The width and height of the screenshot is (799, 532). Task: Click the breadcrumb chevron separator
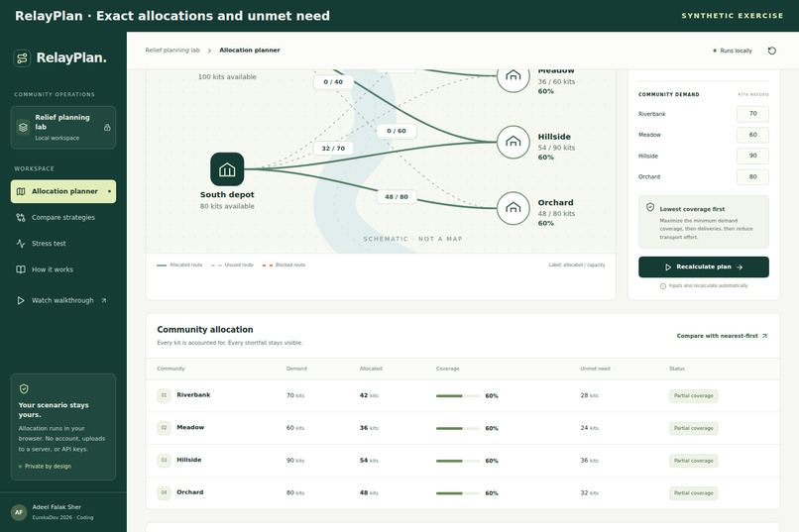209,51
